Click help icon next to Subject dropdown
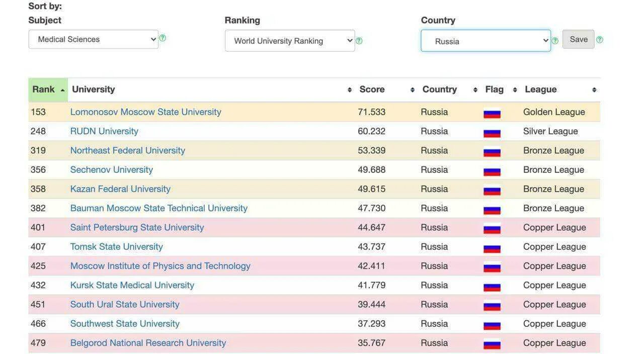The width and height of the screenshot is (644, 354). coord(163,38)
